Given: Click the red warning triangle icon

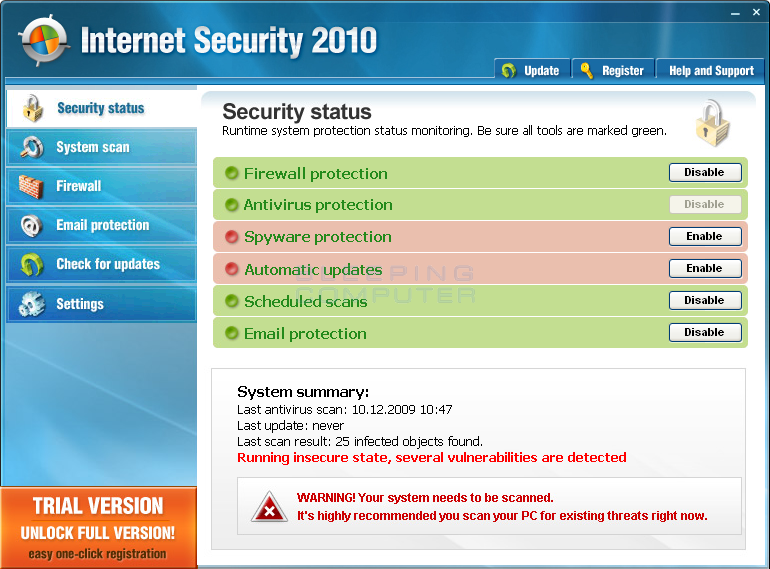Looking at the screenshot, I should coord(269,507).
